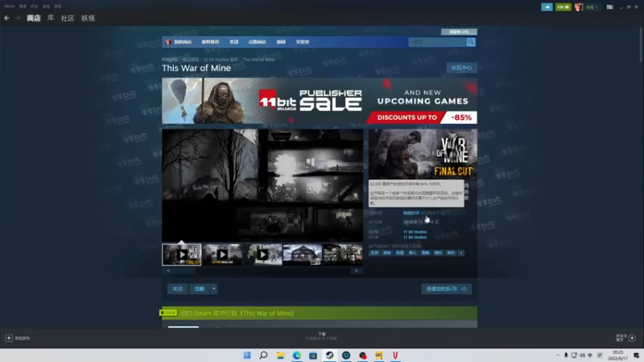The width and height of the screenshot is (644, 362).
Task: Play the first Final Cut trailer thumbnail
Action: [x=182, y=254]
